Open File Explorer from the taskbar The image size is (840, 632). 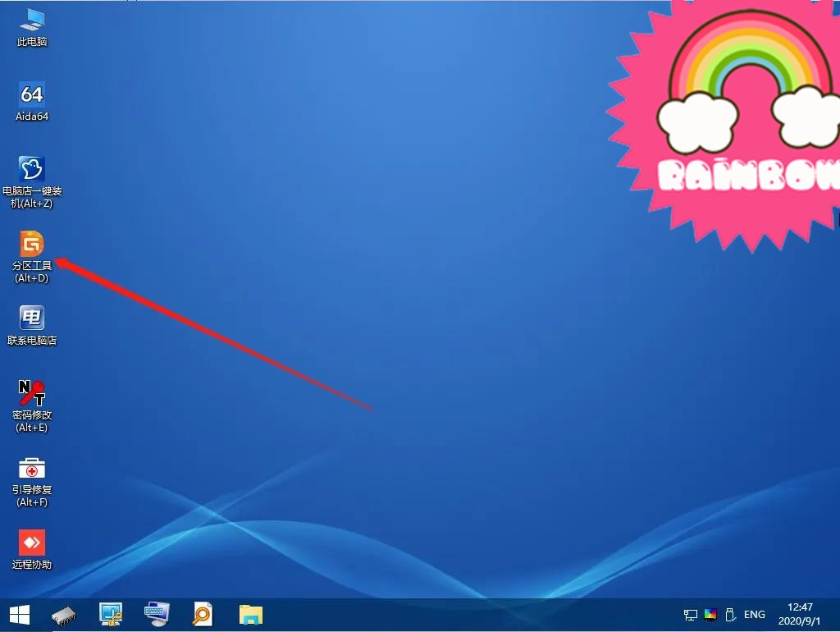tap(250, 614)
